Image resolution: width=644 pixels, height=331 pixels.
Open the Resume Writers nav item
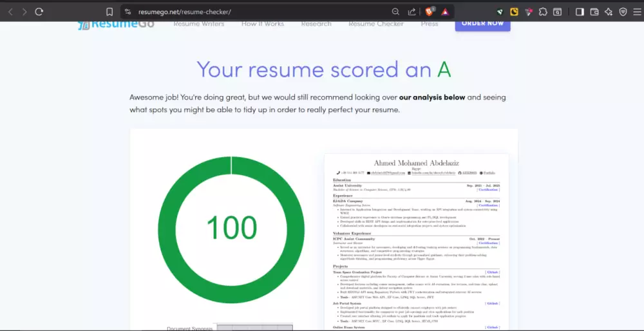pyautogui.click(x=199, y=24)
